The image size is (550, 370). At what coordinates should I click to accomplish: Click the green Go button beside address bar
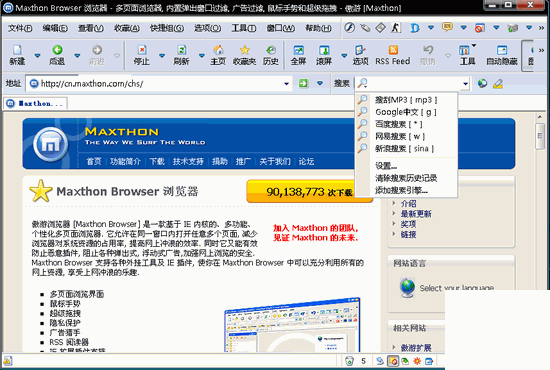[303, 83]
